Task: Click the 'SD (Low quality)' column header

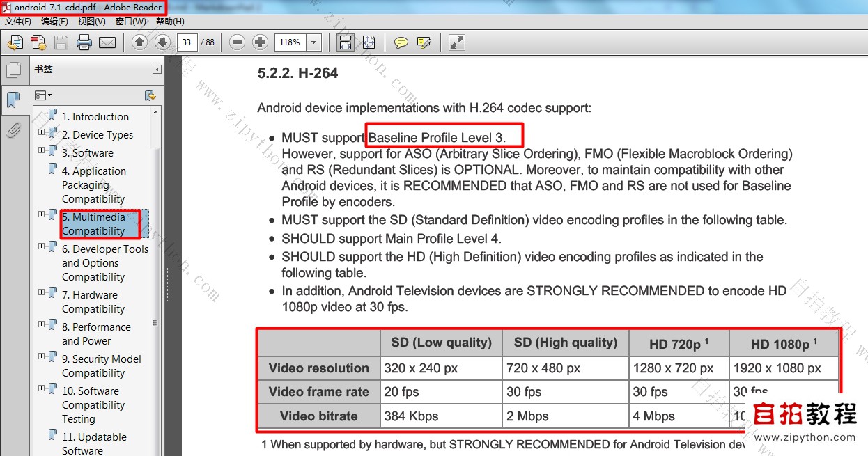Action: tap(442, 343)
